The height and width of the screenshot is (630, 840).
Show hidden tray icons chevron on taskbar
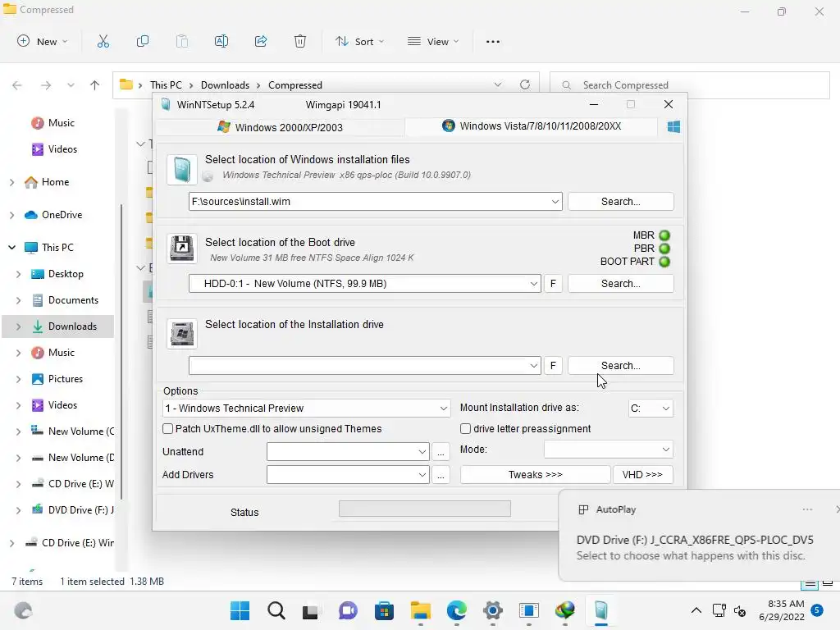coord(696,610)
